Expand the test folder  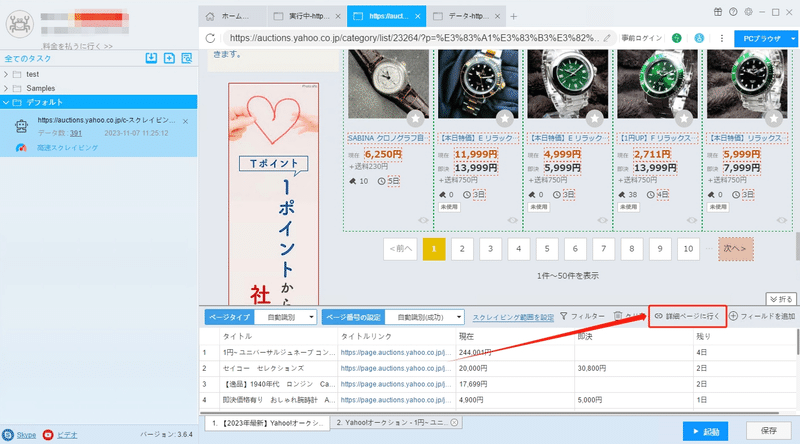tap(6, 74)
